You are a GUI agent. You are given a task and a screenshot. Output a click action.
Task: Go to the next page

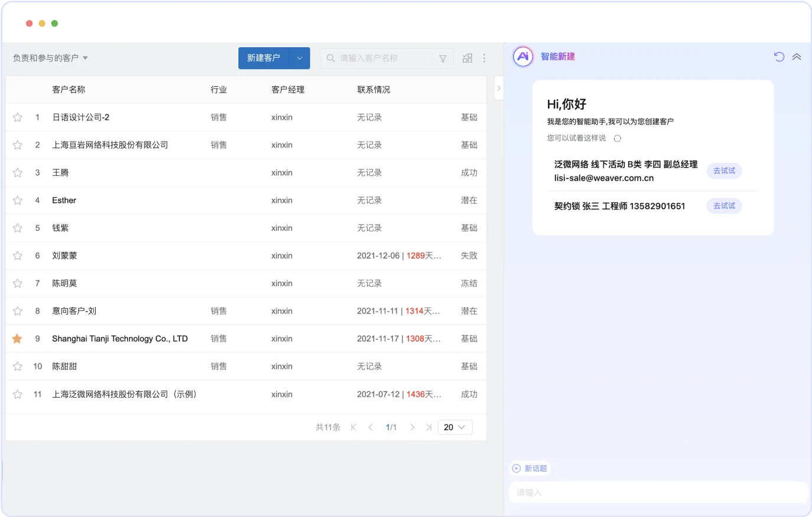[x=412, y=427]
